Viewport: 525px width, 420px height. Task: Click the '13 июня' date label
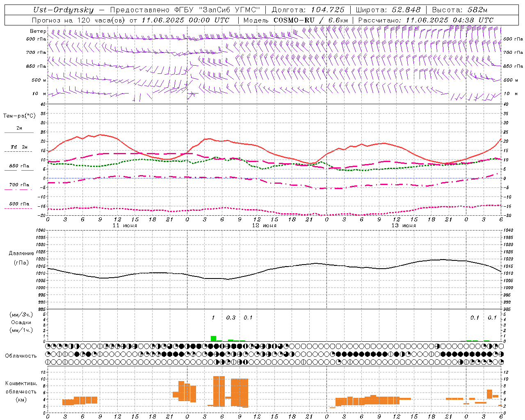(404, 226)
